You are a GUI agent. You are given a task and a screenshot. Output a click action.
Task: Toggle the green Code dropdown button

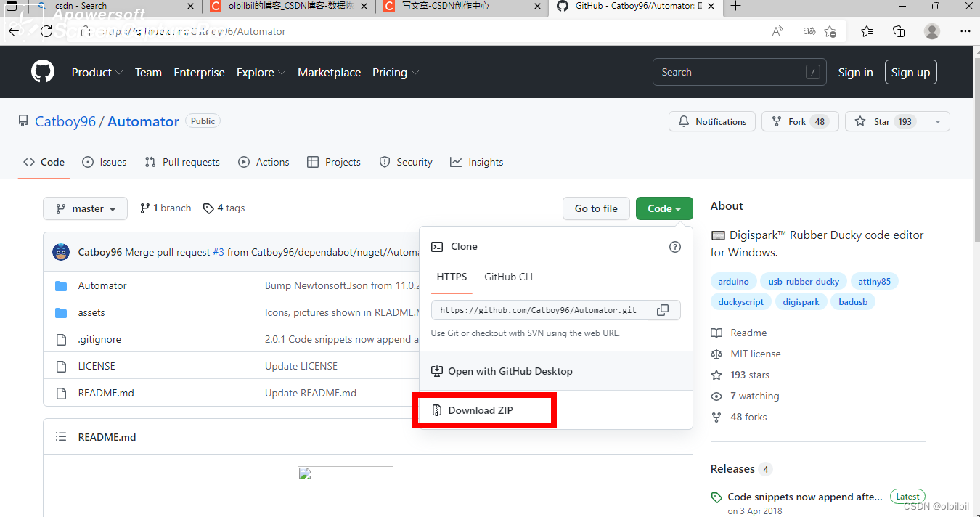pos(664,208)
